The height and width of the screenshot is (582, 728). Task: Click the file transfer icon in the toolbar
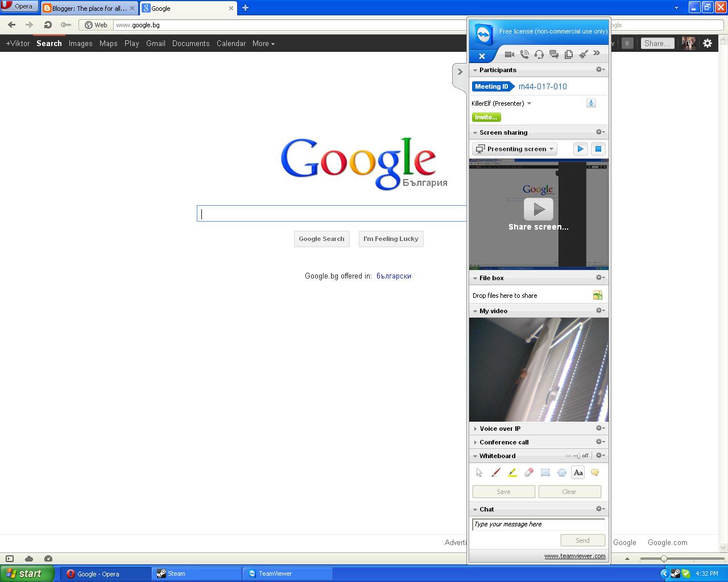point(569,55)
